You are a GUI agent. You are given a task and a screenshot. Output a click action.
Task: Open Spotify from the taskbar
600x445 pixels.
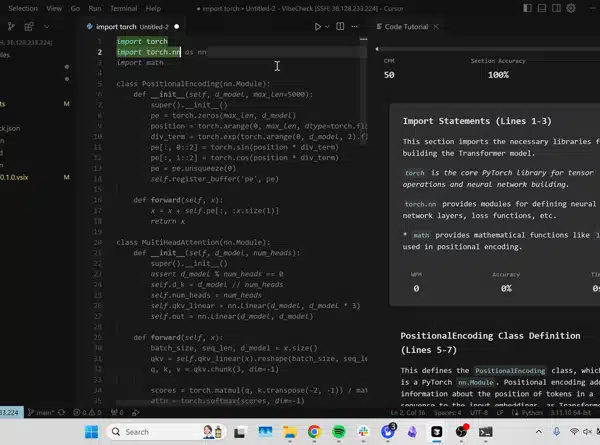339,432
